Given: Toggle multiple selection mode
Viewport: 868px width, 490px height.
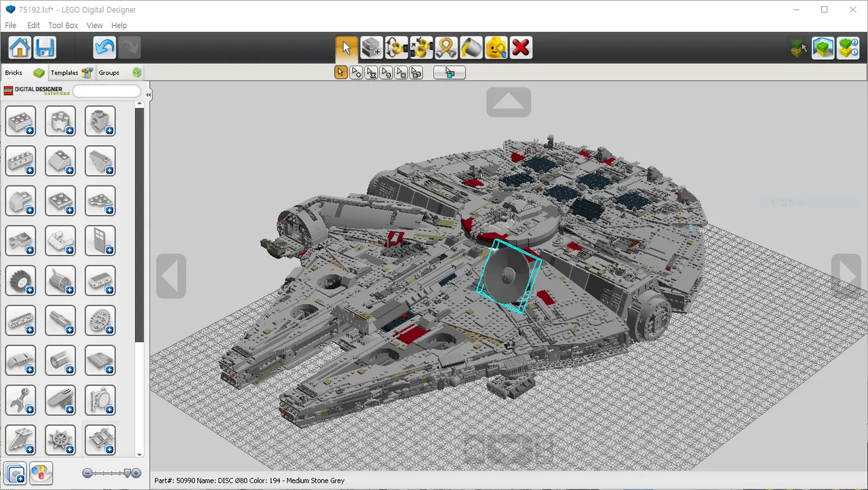Looking at the screenshot, I should coord(356,72).
